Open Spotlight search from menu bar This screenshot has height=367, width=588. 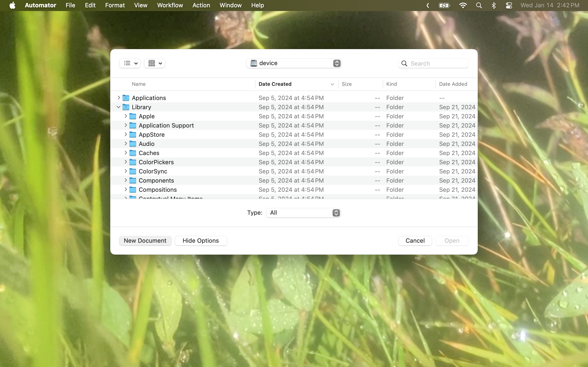pos(479,5)
